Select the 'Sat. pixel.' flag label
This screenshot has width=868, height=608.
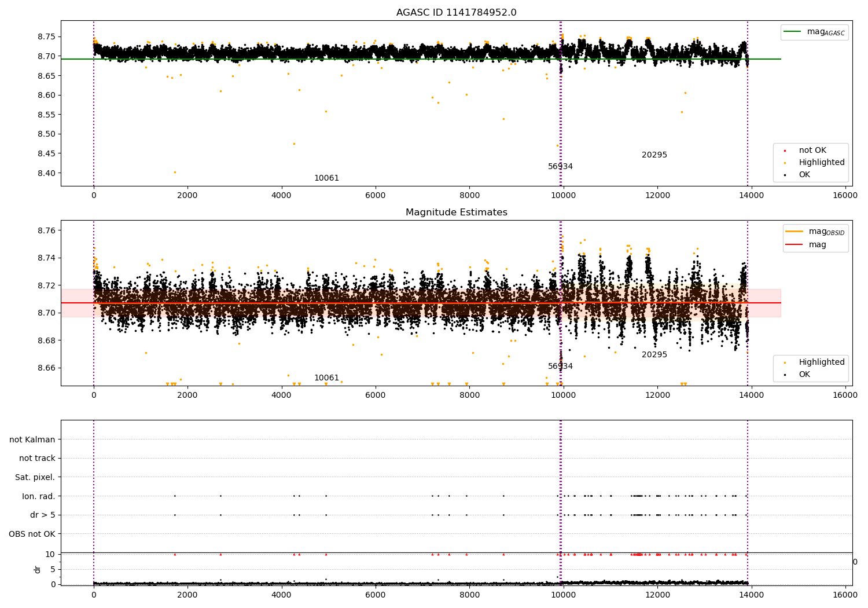(35, 478)
